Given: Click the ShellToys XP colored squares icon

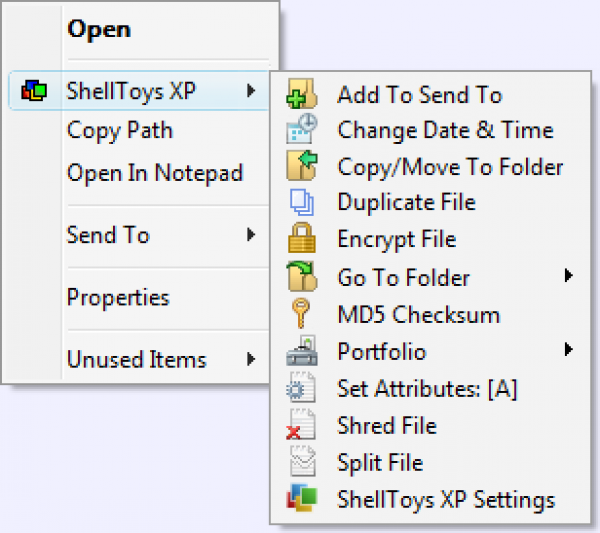Looking at the screenshot, I should coord(33,92).
